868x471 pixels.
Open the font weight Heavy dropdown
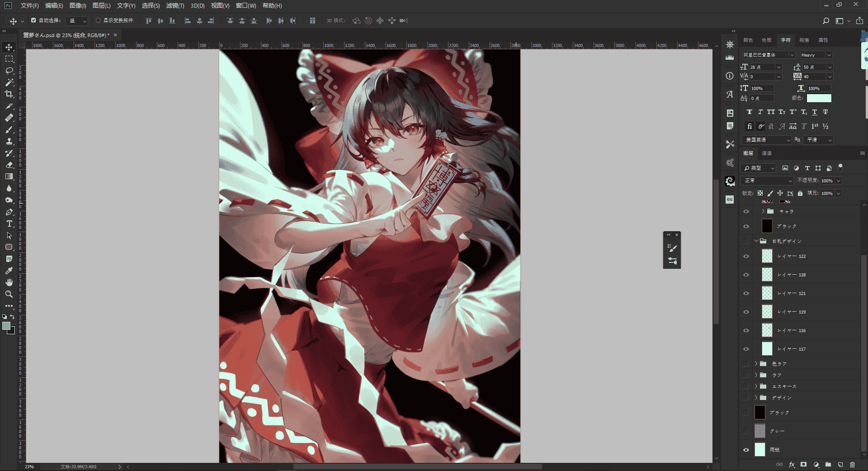[x=816, y=55]
